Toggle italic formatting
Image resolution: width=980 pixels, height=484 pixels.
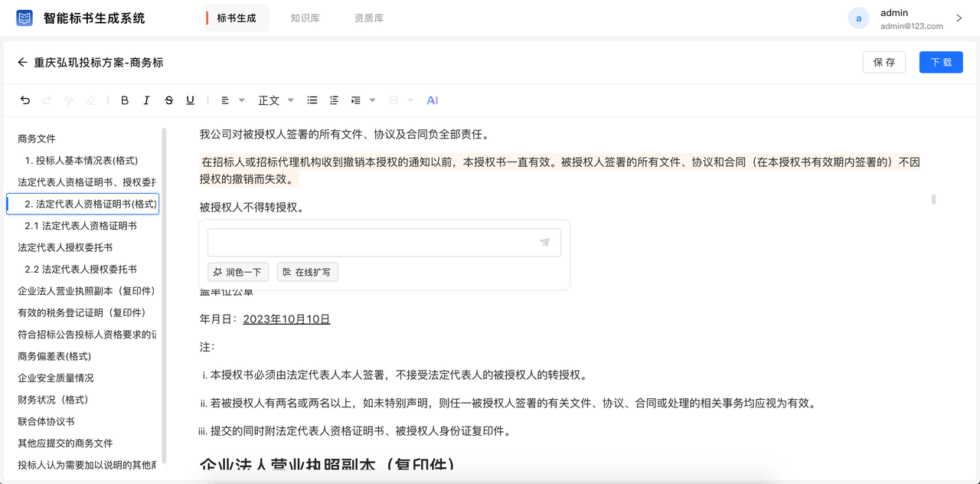coord(147,100)
